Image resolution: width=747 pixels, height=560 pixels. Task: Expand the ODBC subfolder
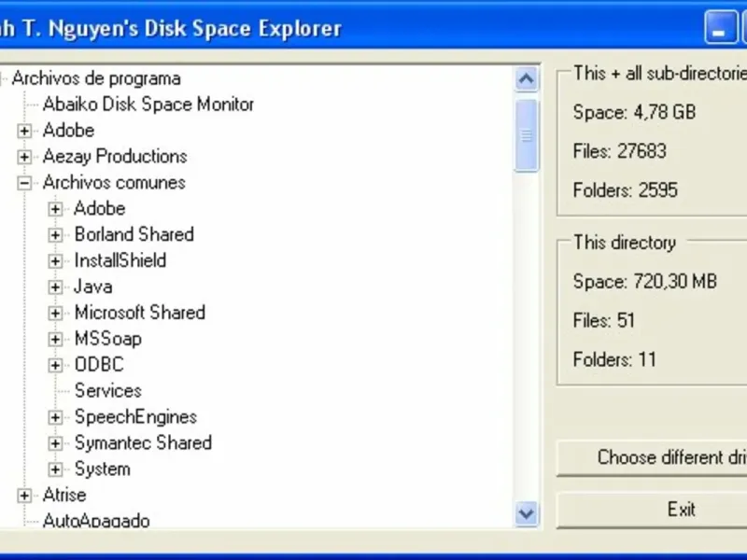[x=56, y=366]
